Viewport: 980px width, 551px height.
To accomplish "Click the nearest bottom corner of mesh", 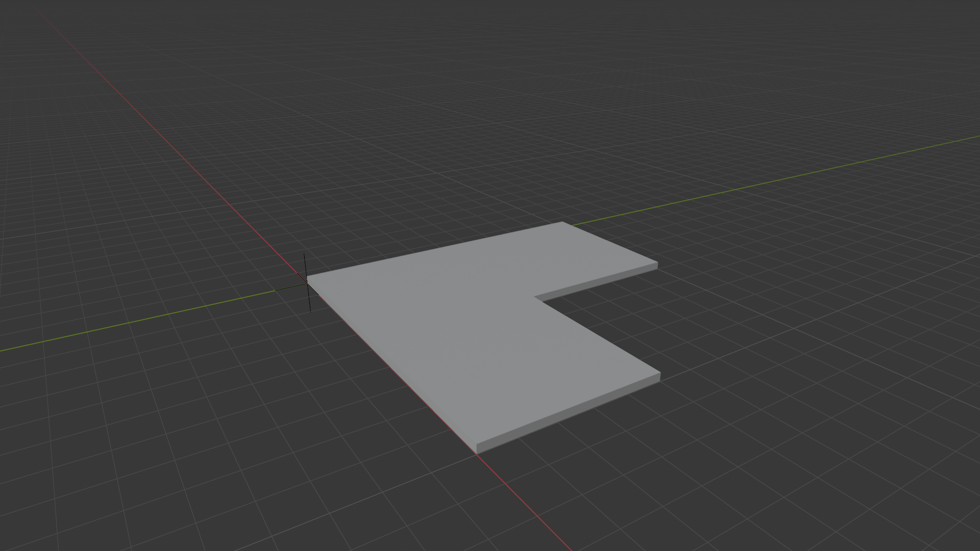I will [x=477, y=449].
